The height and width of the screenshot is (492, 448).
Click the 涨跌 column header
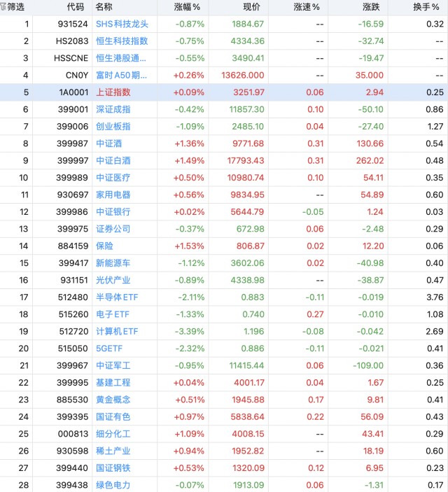click(x=371, y=7)
